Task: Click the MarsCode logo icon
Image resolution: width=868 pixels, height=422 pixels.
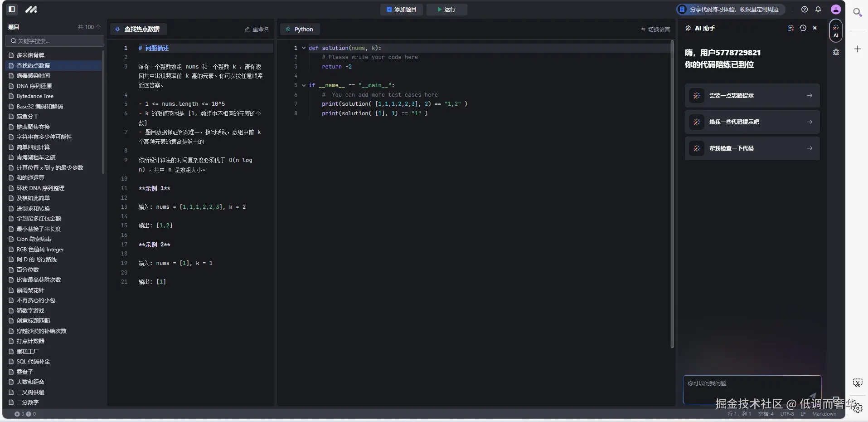Action: [31, 9]
